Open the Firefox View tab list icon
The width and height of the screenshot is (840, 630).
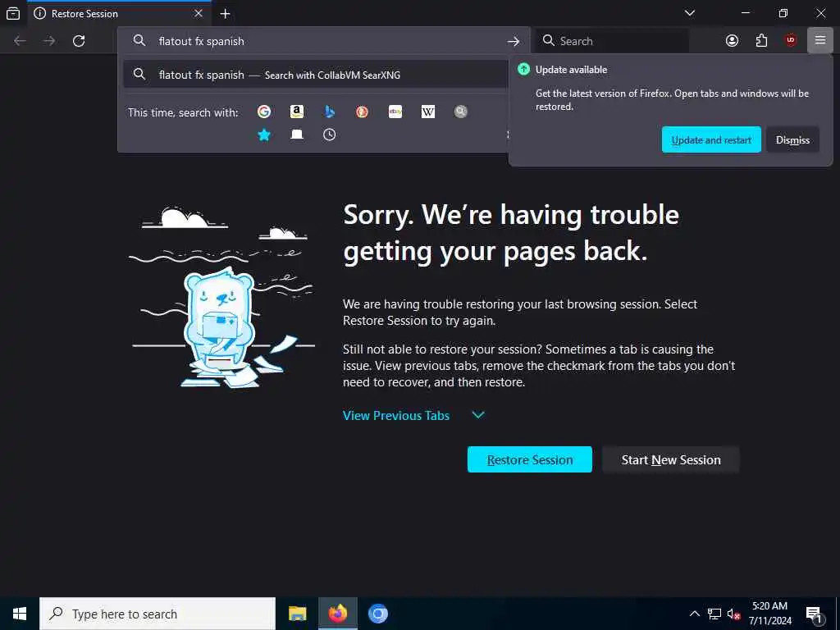point(13,13)
